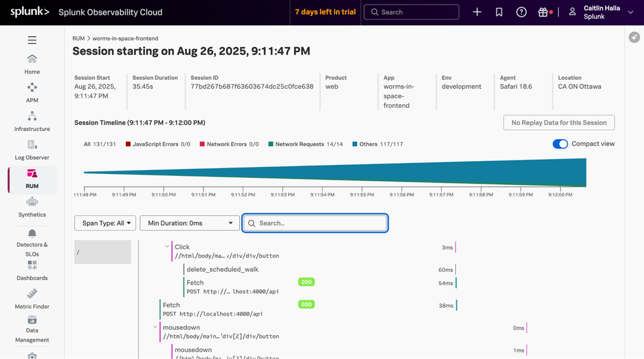Click the Splunk logo

tap(30, 12)
